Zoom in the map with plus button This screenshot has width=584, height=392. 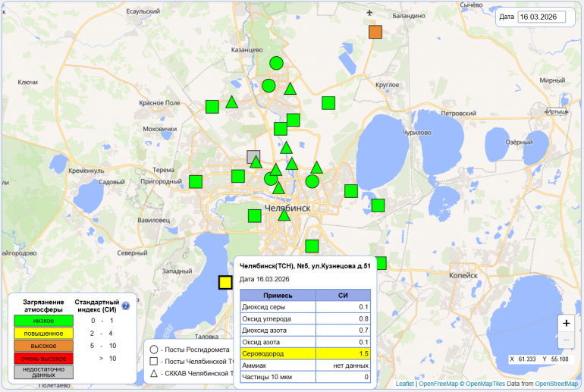click(x=566, y=323)
